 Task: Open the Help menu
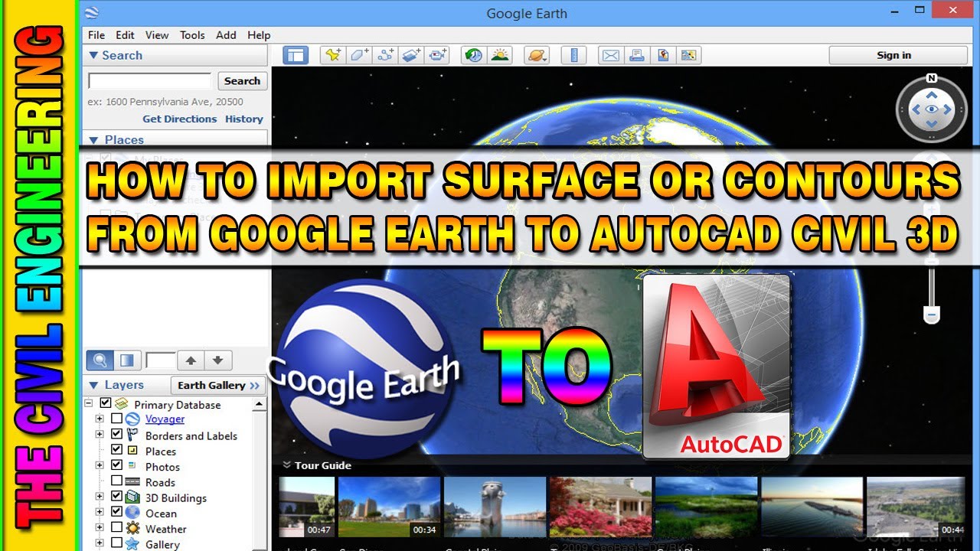click(x=259, y=35)
